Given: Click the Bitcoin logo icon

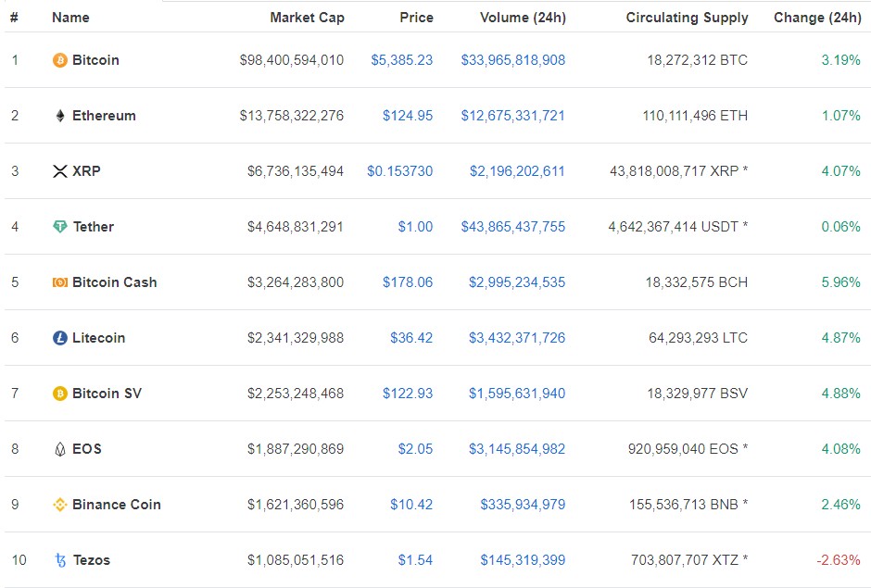Looking at the screenshot, I should (x=60, y=60).
